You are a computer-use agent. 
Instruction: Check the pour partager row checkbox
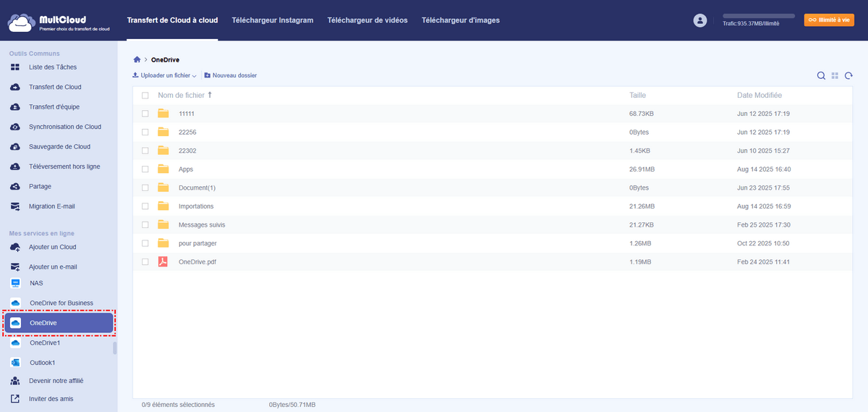click(x=145, y=243)
